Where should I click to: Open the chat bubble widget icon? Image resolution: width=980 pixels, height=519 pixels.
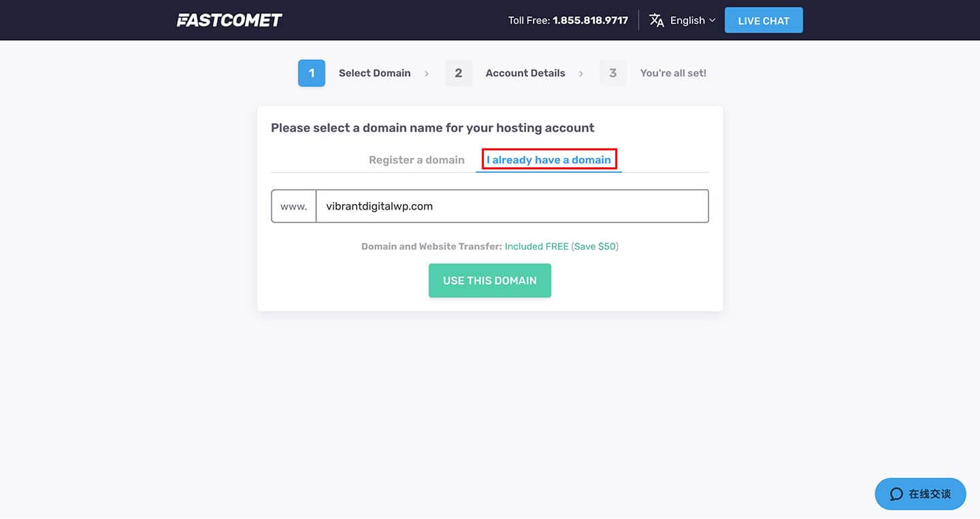pos(896,494)
